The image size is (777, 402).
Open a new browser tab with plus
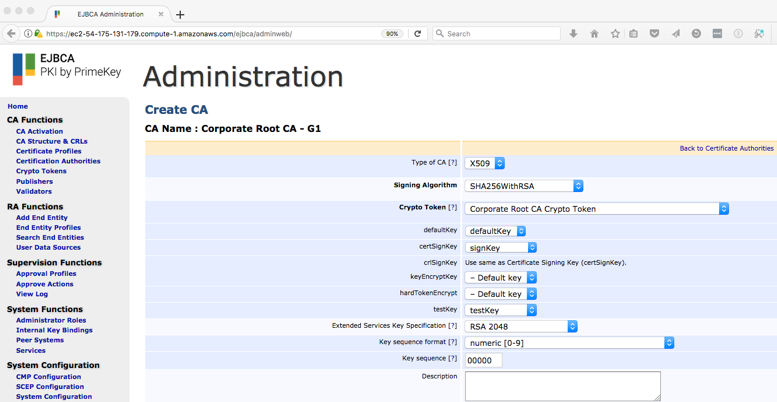180,14
